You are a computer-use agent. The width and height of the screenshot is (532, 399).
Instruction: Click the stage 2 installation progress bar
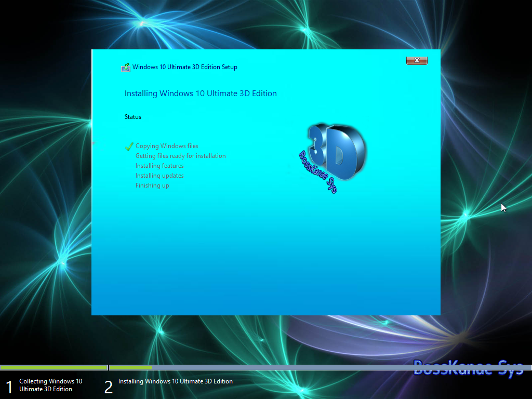pyautogui.click(x=320, y=367)
